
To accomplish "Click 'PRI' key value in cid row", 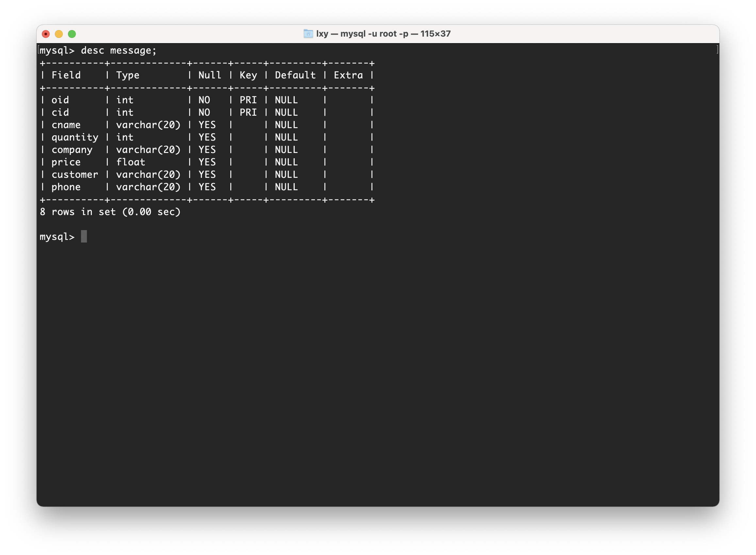I will 248,112.
